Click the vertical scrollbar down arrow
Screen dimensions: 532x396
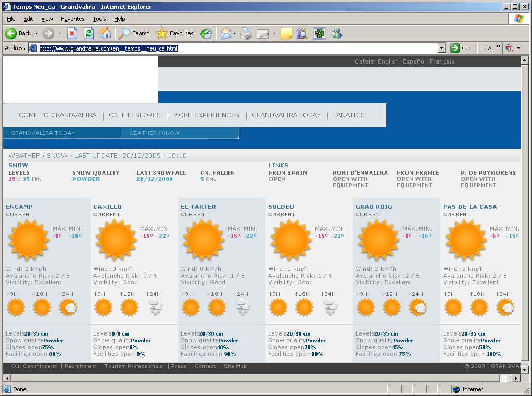click(524, 369)
